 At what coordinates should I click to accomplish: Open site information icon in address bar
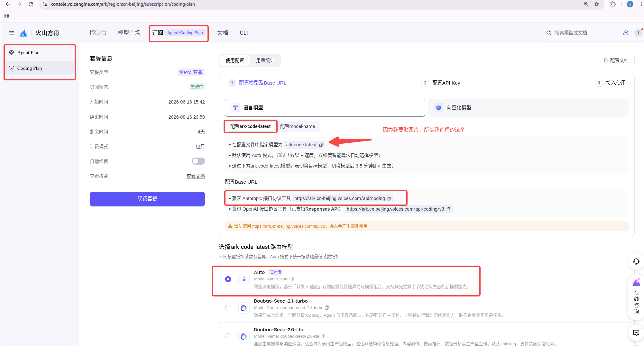[45, 4]
